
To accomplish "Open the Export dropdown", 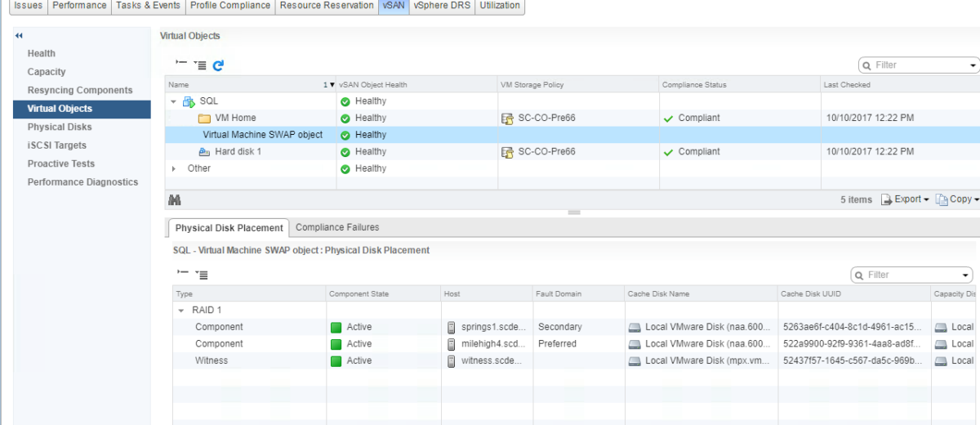I will (906, 199).
